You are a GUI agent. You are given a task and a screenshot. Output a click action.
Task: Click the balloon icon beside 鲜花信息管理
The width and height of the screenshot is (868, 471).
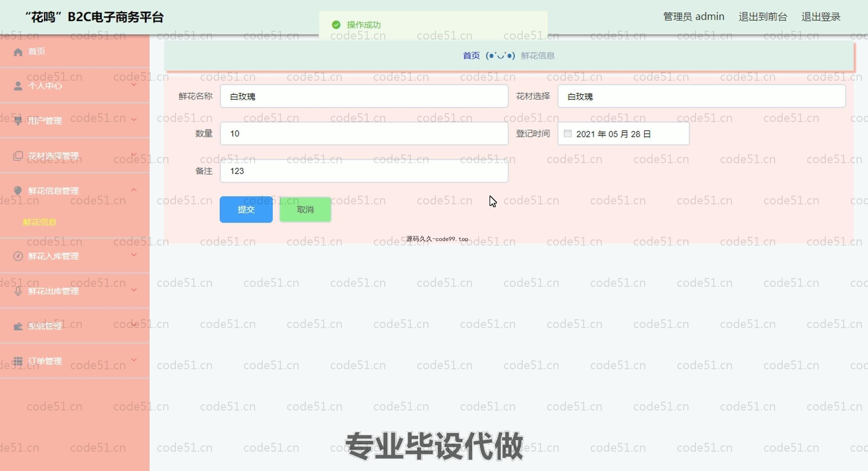pos(18,191)
